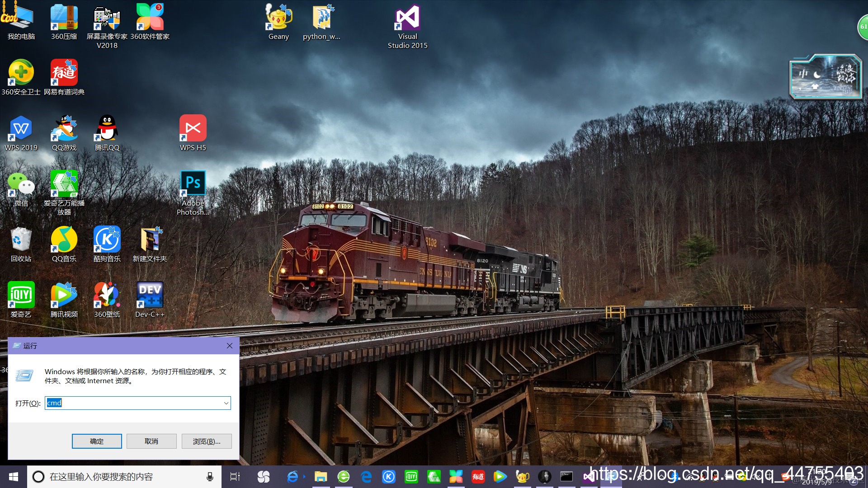Open the 网易有道词典 desktop icon
This screenshot has width=868, height=488.
pyautogui.click(x=64, y=73)
